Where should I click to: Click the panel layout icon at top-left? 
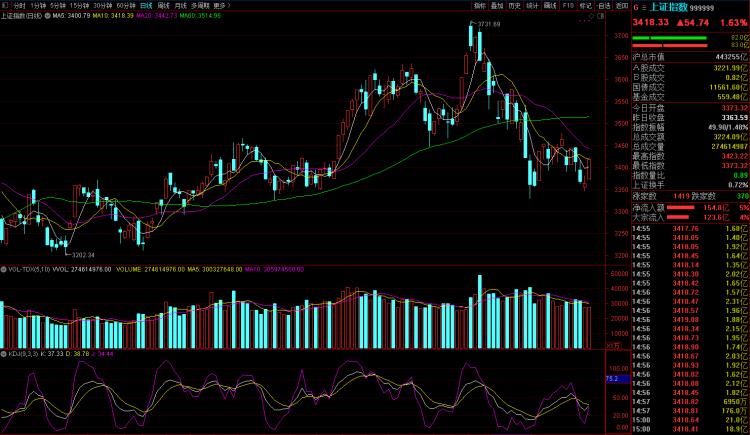[x=5, y=5]
